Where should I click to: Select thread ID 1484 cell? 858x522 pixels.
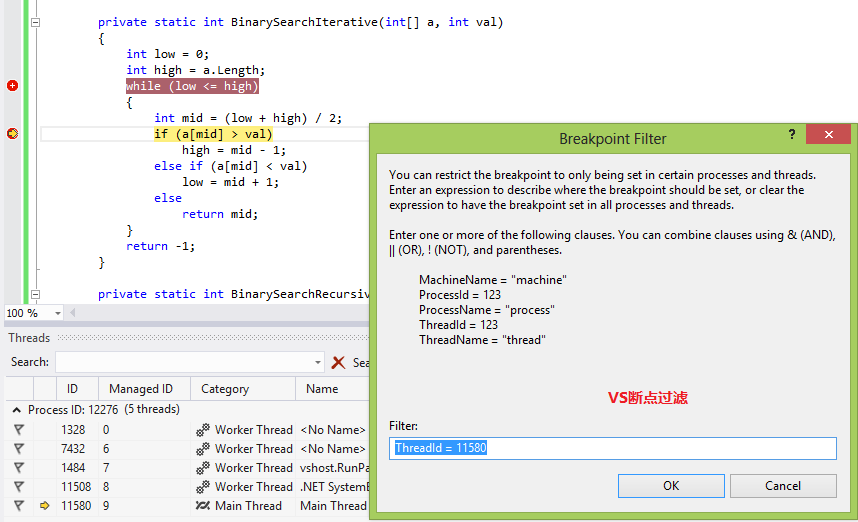(x=73, y=468)
